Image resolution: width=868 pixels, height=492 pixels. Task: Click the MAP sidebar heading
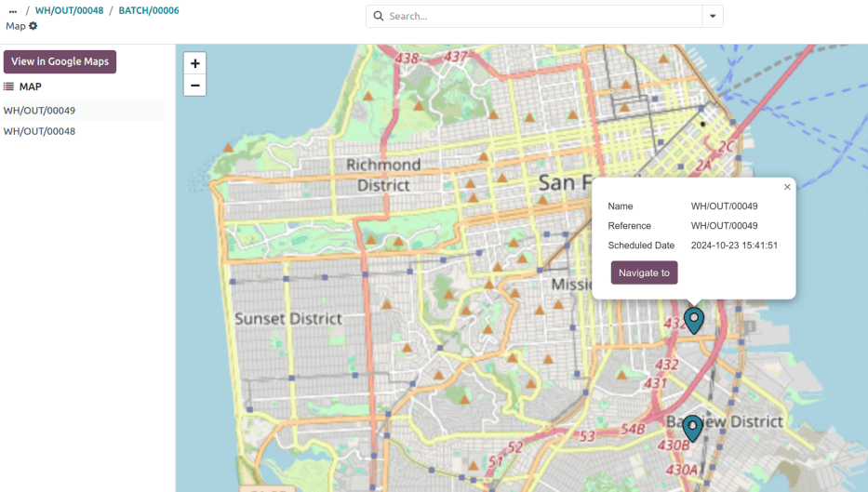click(x=30, y=86)
